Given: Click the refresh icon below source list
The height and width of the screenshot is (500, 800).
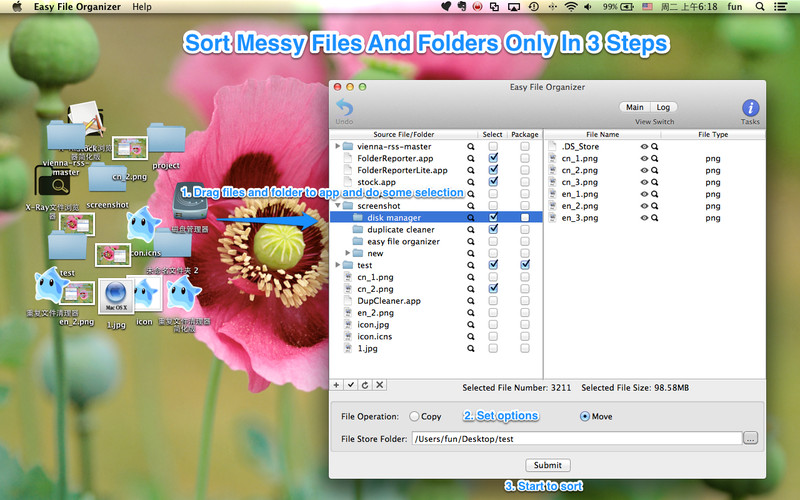Looking at the screenshot, I should 365,385.
